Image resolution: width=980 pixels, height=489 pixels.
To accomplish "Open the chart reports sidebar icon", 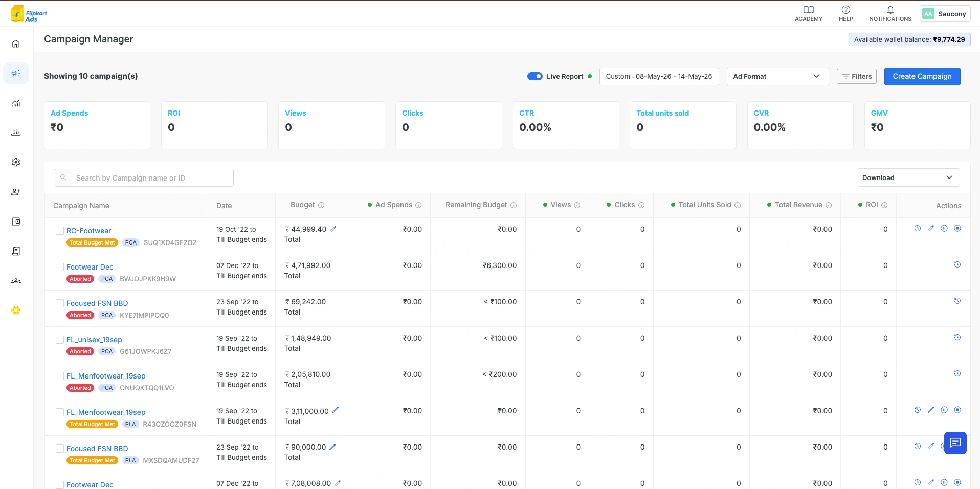I will pos(16,103).
